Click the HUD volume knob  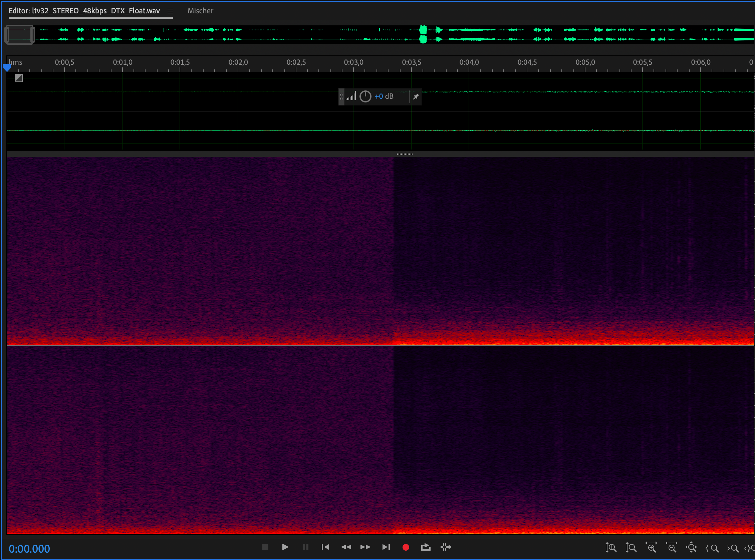tap(365, 96)
